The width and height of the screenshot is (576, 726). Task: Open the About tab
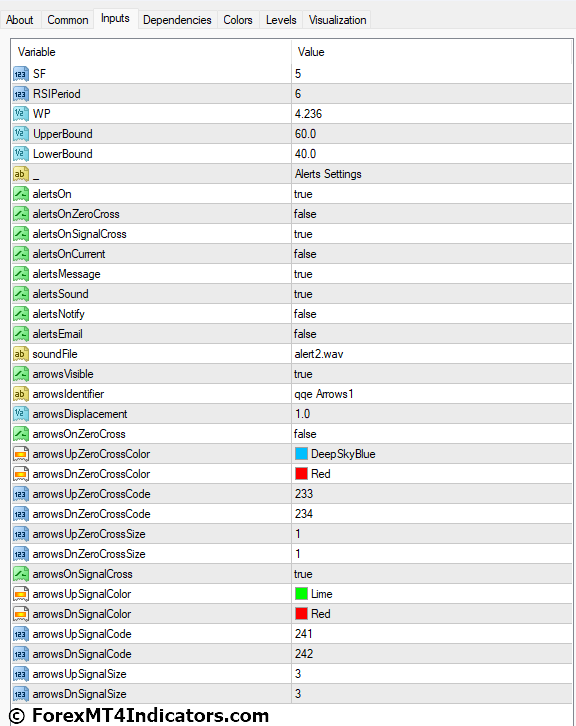pos(19,20)
